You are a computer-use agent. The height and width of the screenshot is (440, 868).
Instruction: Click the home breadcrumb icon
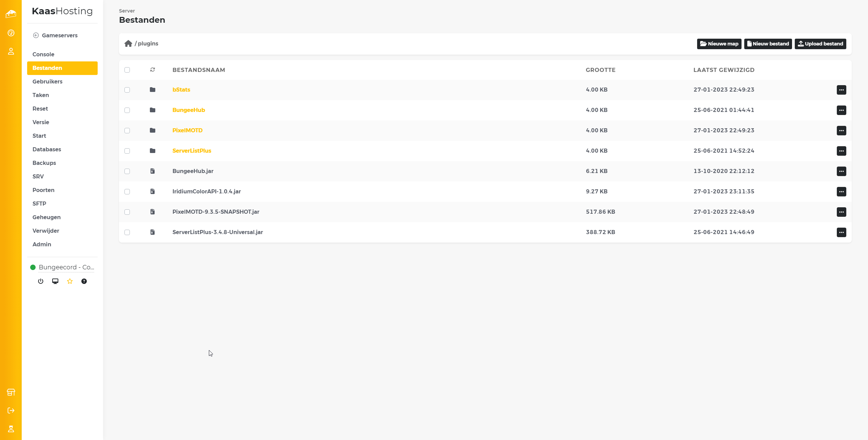[x=128, y=43]
